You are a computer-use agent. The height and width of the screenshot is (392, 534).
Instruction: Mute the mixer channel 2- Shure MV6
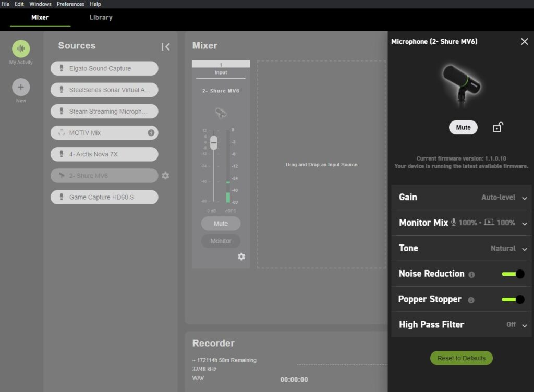click(x=221, y=224)
